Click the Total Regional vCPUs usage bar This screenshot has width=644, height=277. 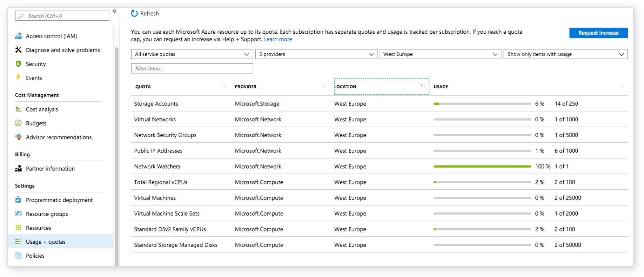[x=482, y=182]
